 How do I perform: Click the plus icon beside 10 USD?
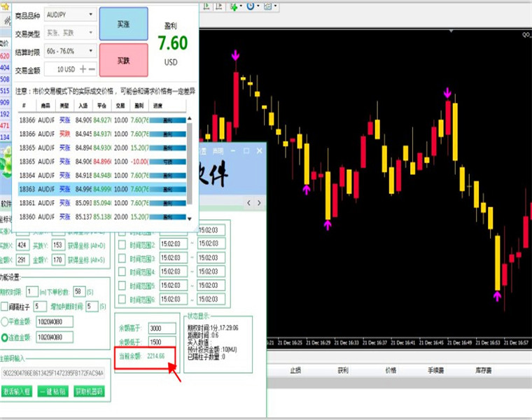[x=83, y=69]
